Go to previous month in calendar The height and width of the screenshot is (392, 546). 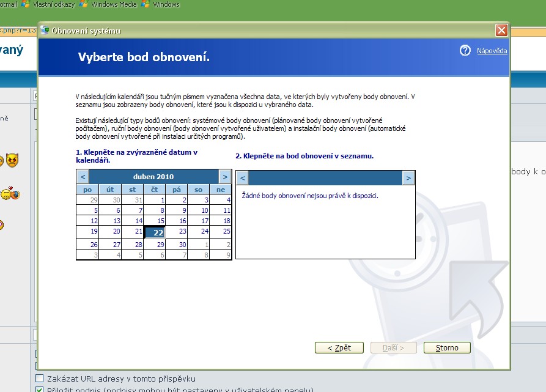click(83, 177)
